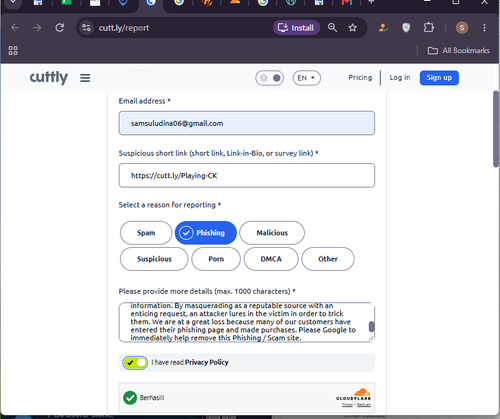Select Phishing as the reporting reason
Screen dimensions: 500x419
[206, 233]
